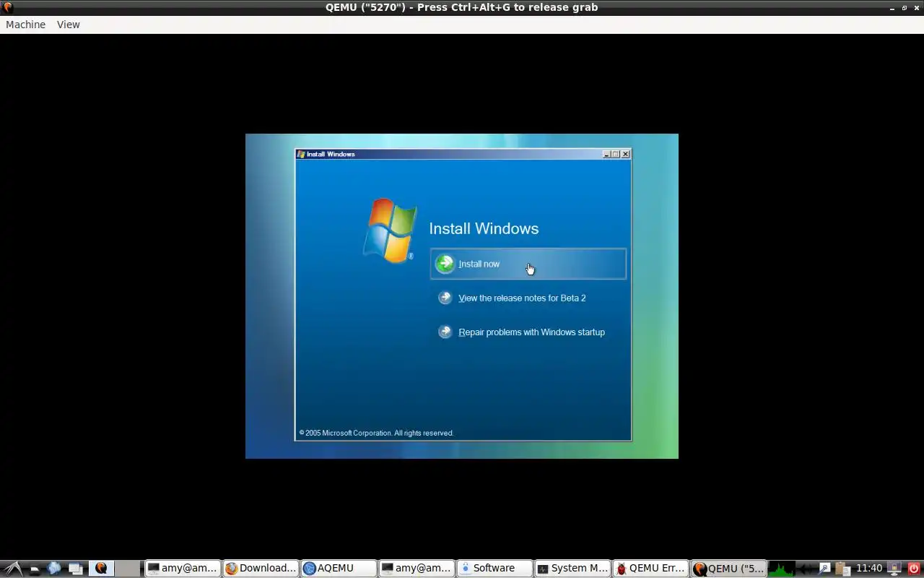This screenshot has width=924, height=578.
Task: Click the show desktop windows icon
Action: (76, 569)
